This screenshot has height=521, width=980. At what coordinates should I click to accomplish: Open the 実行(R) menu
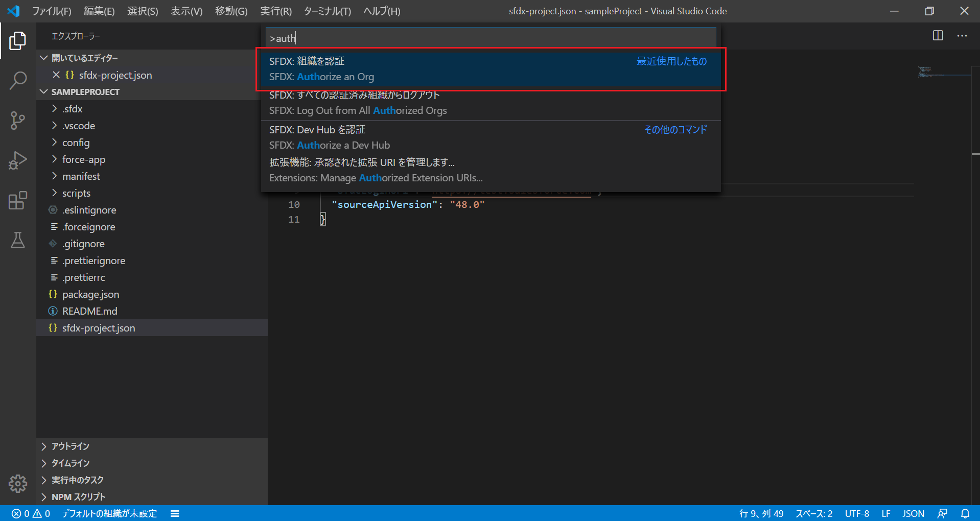click(276, 11)
